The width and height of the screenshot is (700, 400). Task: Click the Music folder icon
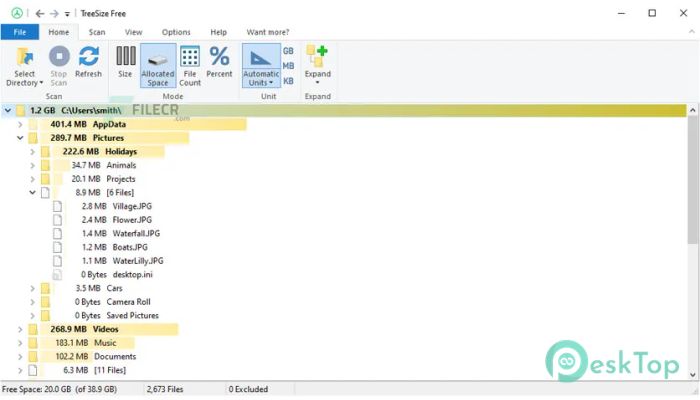tap(33, 343)
